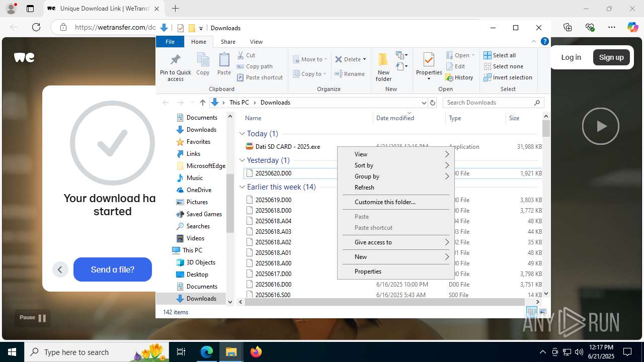644x362 pixels.
Task: Open the File ribbon tab
Action: pyautogui.click(x=170, y=42)
